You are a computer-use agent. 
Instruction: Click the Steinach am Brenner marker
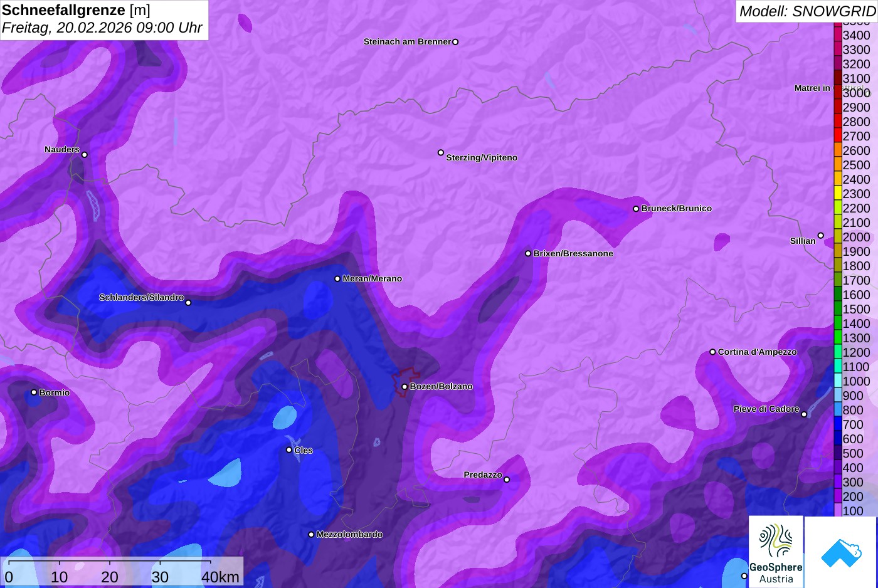pyautogui.click(x=455, y=42)
